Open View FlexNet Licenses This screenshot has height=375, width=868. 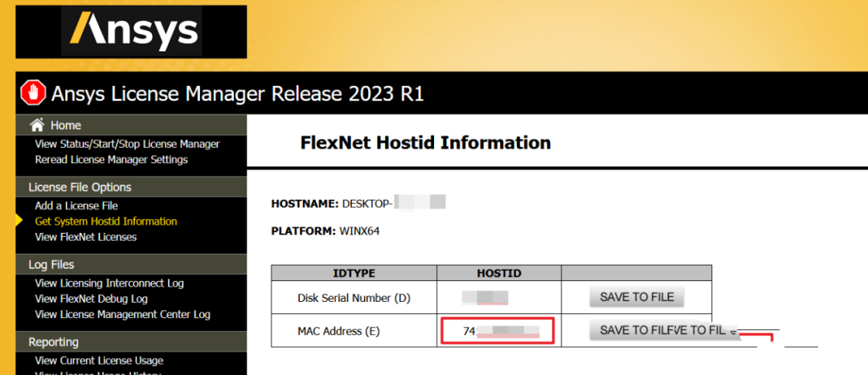[x=86, y=237]
